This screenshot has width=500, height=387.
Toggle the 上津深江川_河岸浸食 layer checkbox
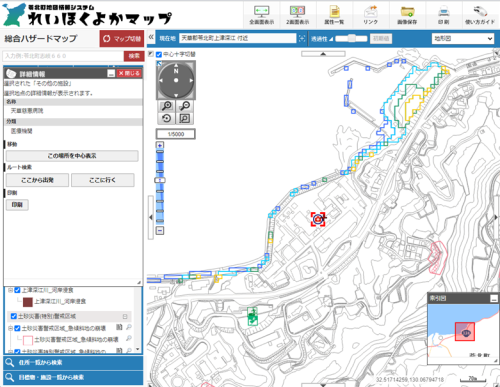click(17, 290)
